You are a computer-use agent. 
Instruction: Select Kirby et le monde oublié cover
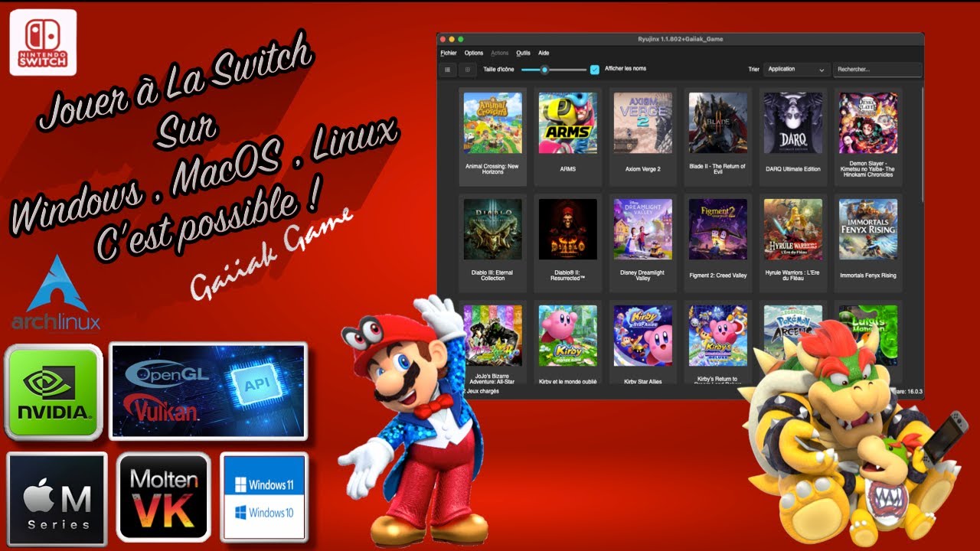pos(567,335)
